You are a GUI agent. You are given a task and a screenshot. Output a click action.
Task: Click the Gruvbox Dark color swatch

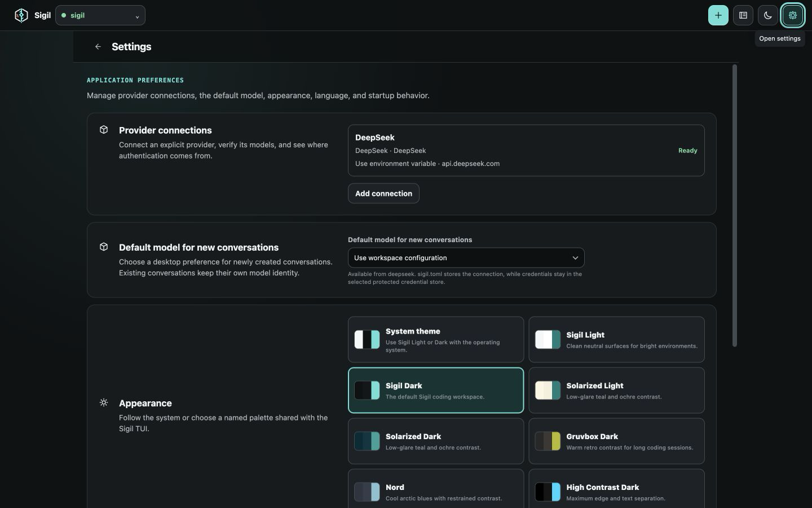click(548, 441)
